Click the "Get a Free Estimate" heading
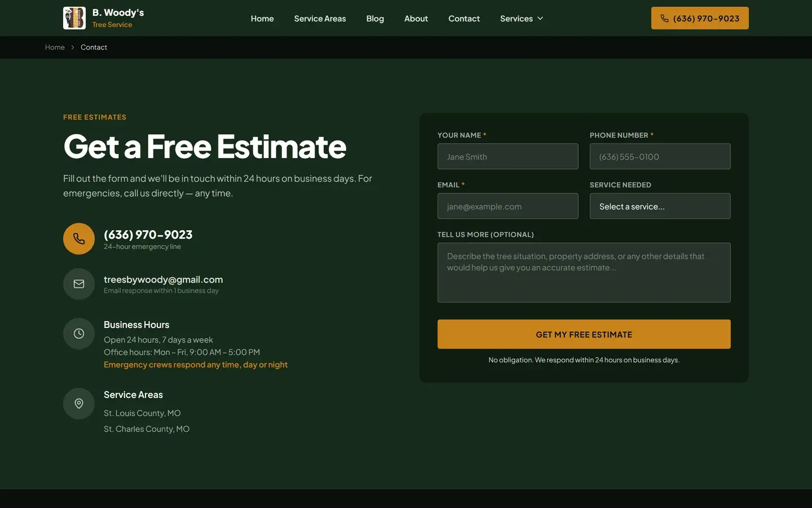Image resolution: width=812 pixels, height=508 pixels. (205, 146)
